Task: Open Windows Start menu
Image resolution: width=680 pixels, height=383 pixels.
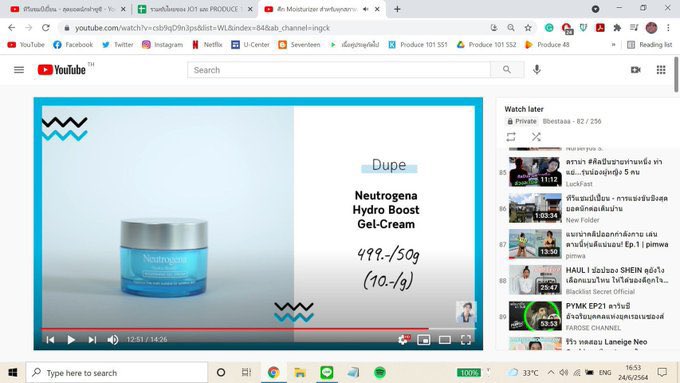Action: [x=13, y=373]
